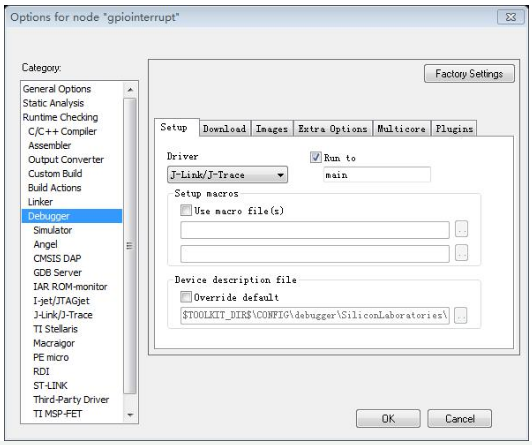Select TI Stellaris category
This screenshot has height=445, width=532.
(55, 329)
